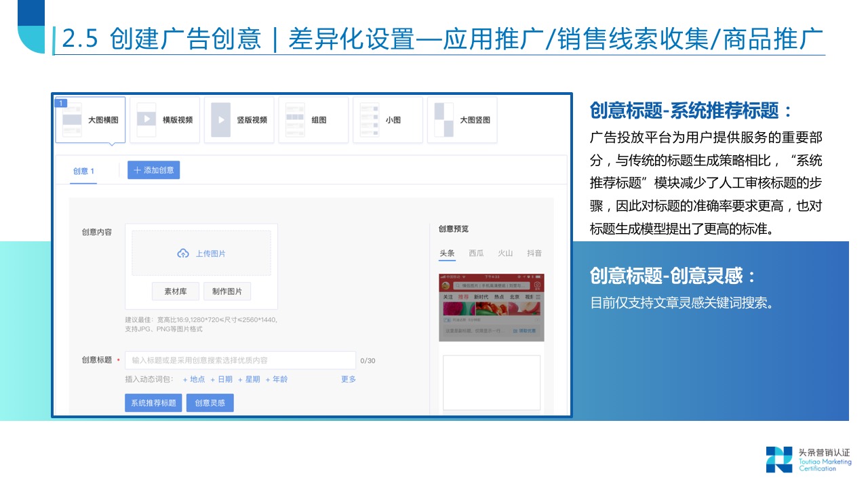This screenshot has width=868, height=488.
Task: Click the 添加创意 button
Action: point(154,170)
